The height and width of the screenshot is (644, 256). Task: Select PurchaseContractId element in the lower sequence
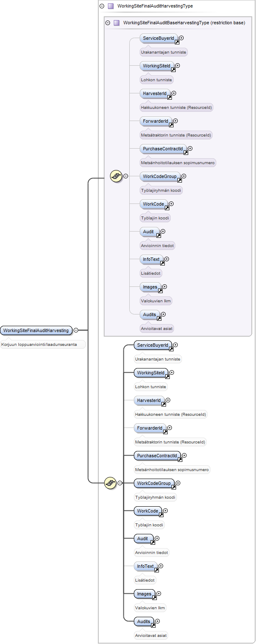[x=157, y=456]
